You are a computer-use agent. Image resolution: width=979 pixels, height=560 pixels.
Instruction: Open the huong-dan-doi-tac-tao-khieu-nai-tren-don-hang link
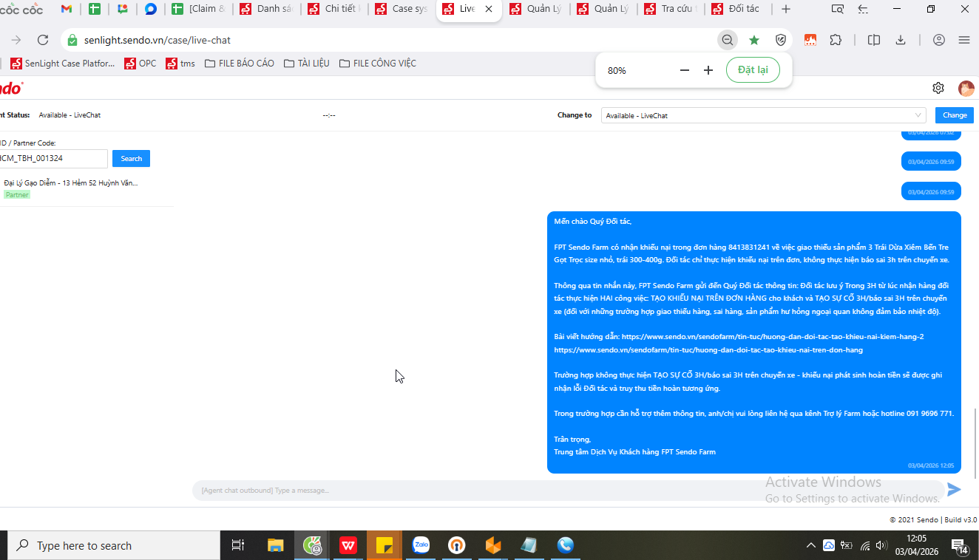click(x=708, y=349)
